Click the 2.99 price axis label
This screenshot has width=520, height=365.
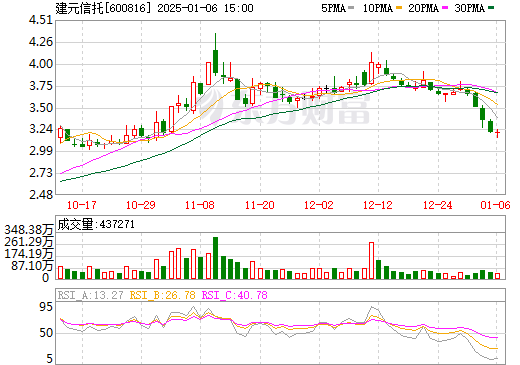pyautogui.click(x=41, y=151)
